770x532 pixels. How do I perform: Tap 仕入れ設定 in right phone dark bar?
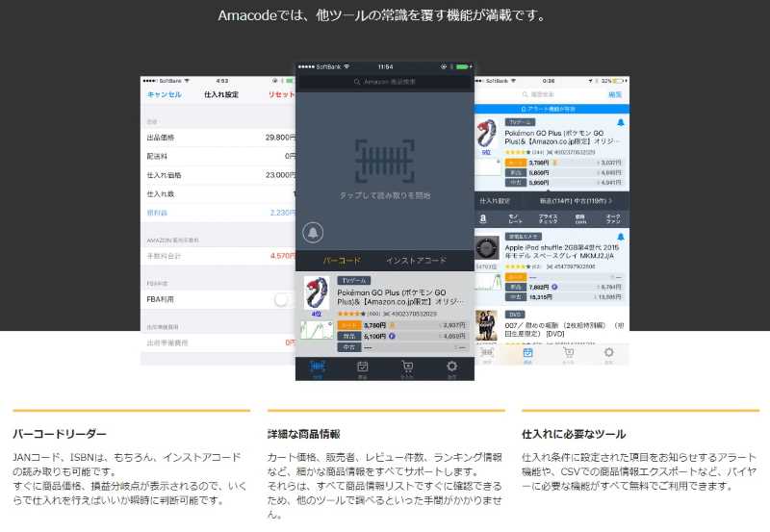coord(495,201)
